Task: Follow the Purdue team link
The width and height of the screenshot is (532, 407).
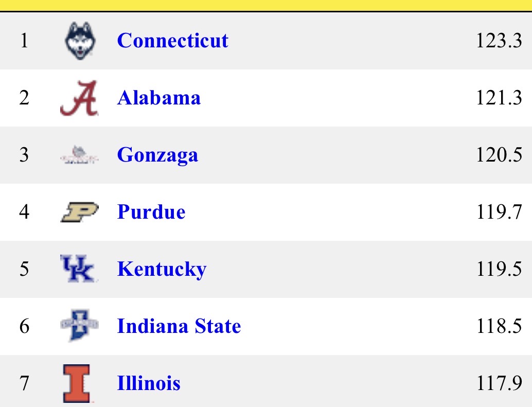Action: [x=151, y=213]
